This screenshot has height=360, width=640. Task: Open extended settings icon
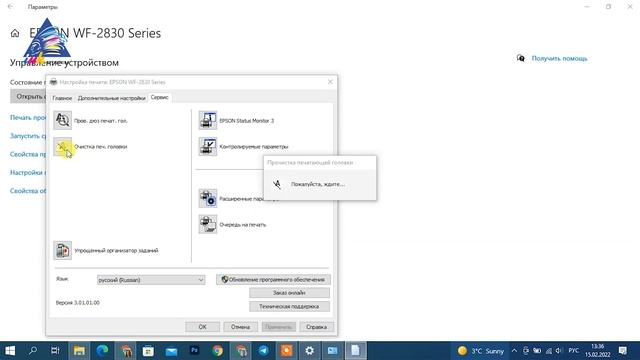208,198
